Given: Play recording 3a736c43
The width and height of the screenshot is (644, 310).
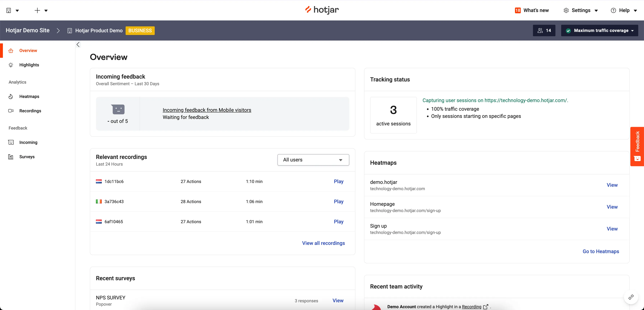Looking at the screenshot, I should tap(339, 201).
